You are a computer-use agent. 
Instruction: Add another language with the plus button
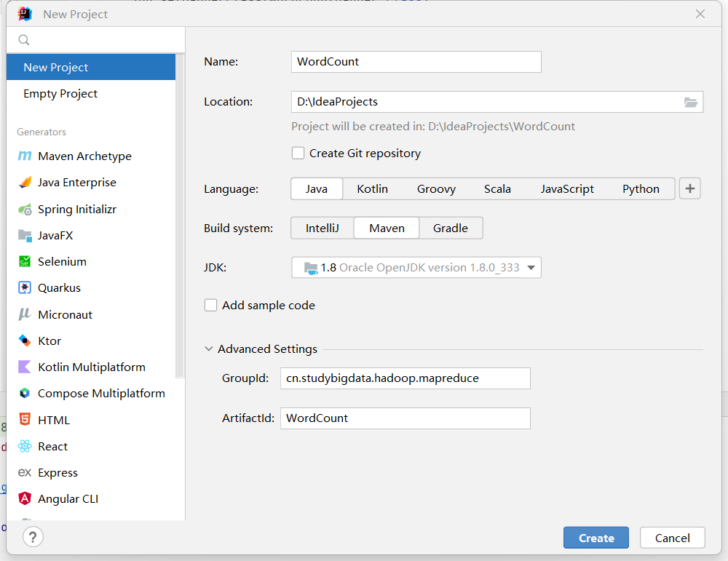tap(690, 189)
